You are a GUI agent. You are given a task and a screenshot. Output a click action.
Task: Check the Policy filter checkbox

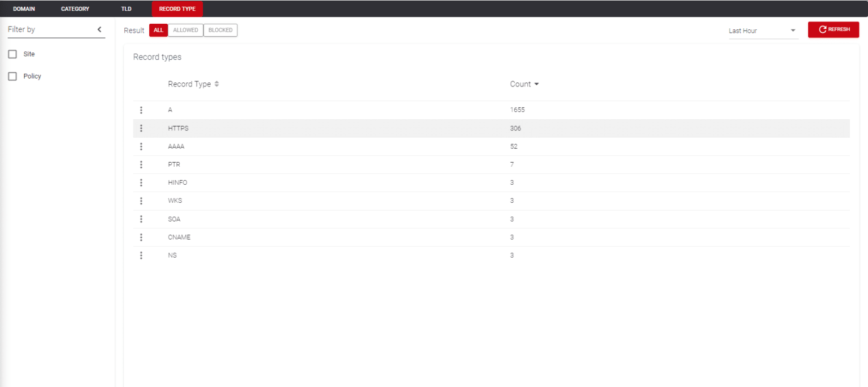(x=12, y=76)
